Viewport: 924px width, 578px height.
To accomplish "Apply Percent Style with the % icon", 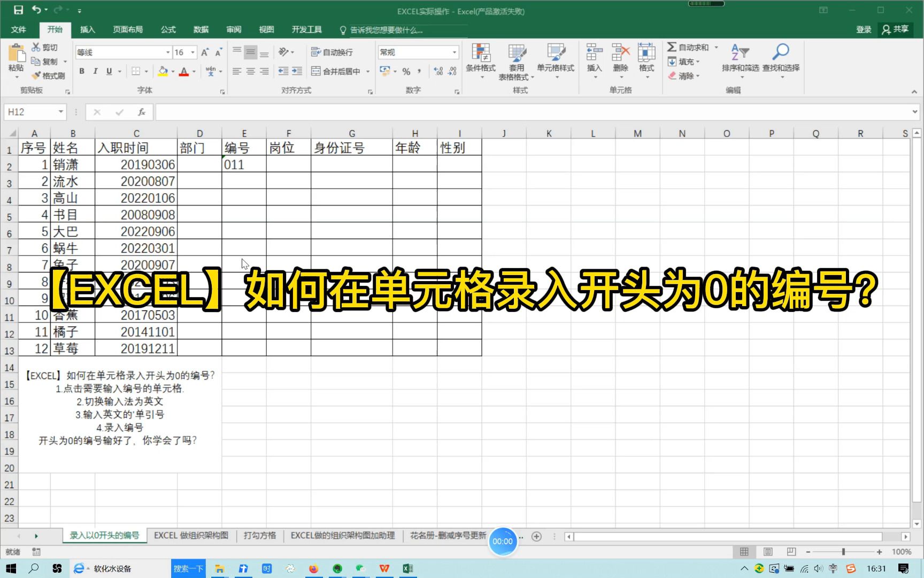I will coord(406,71).
